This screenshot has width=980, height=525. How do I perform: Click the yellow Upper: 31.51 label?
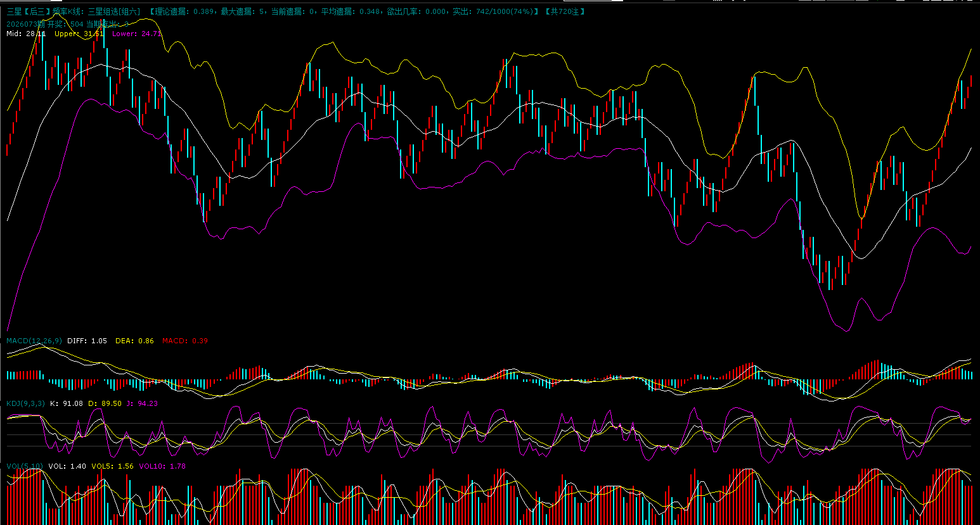[x=79, y=34]
